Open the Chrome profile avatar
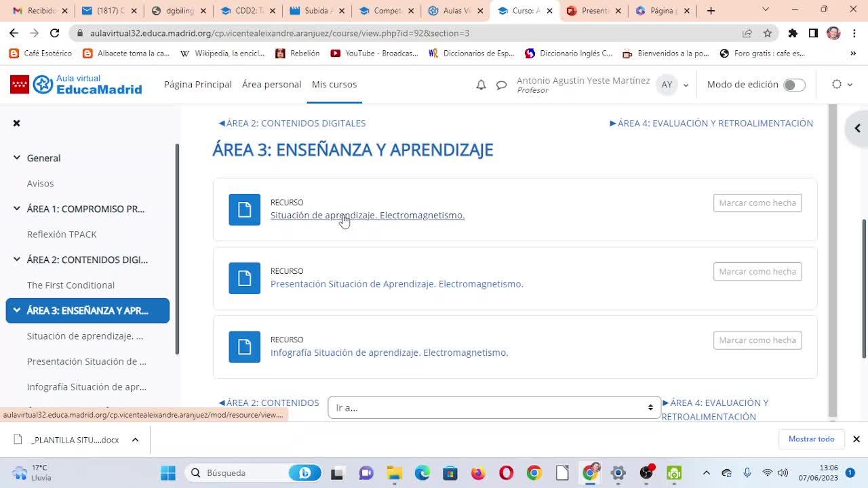The height and width of the screenshot is (488, 868). (833, 33)
